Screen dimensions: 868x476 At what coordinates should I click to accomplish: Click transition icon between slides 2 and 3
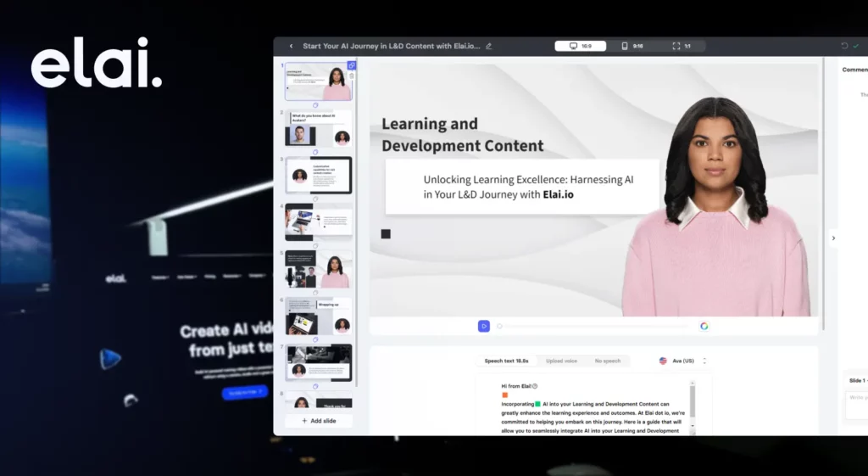(315, 152)
